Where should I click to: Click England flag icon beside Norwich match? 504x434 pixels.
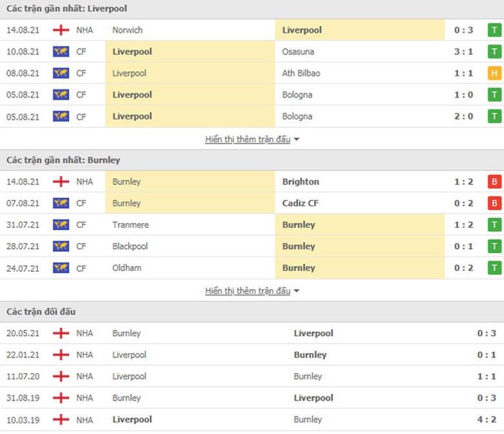tap(61, 30)
